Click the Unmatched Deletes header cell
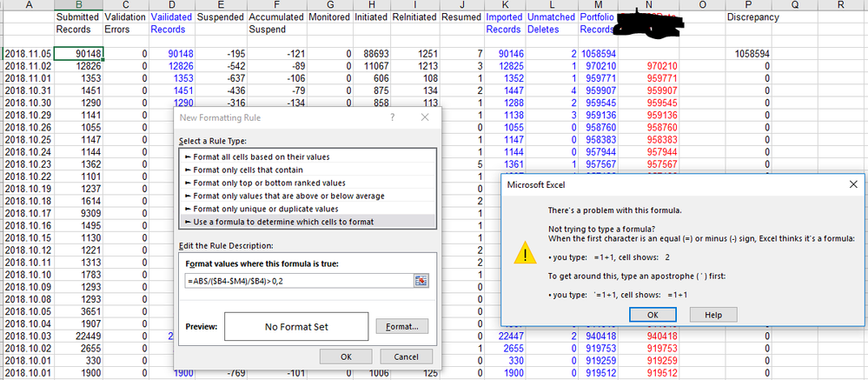 click(x=551, y=23)
